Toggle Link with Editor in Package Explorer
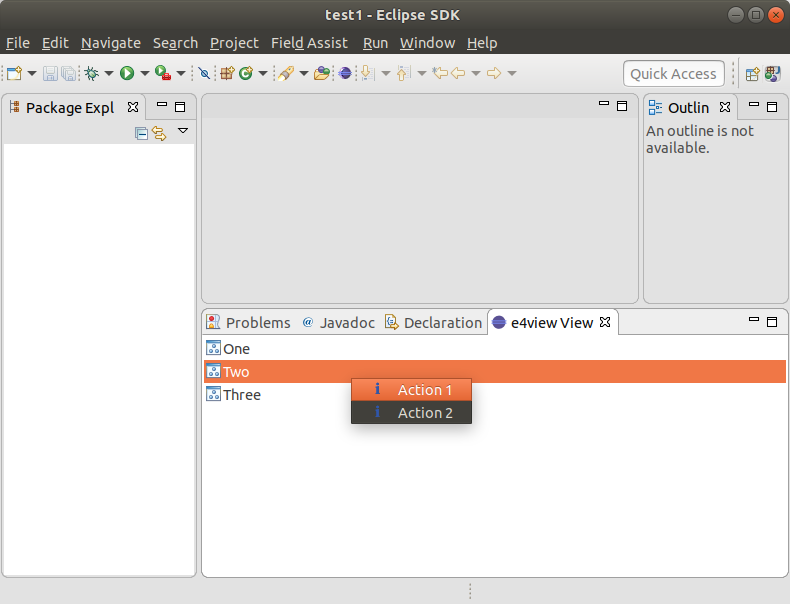790x604 pixels. coord(159,133)
